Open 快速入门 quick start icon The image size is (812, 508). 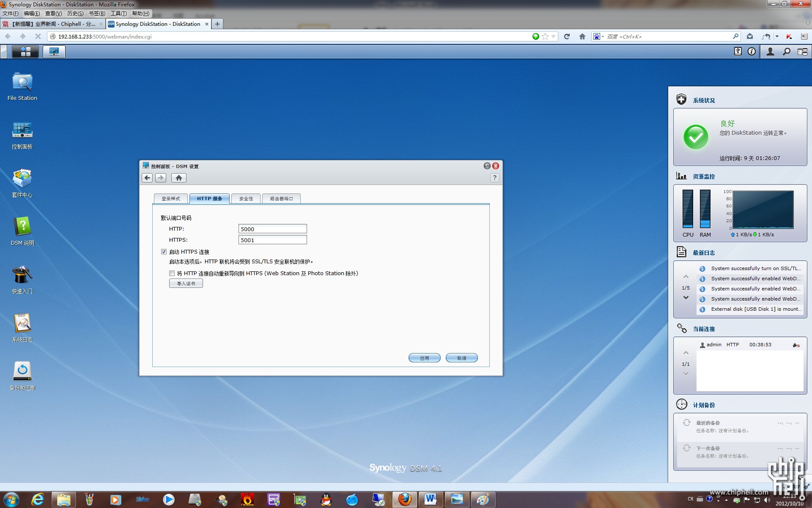22,280
